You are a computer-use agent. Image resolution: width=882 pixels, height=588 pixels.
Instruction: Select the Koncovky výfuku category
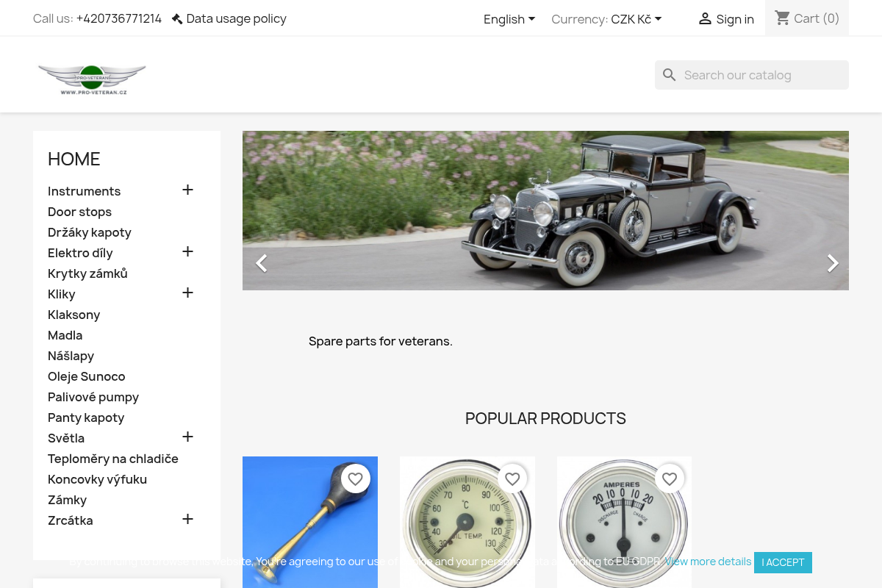[x=97, y=479]
